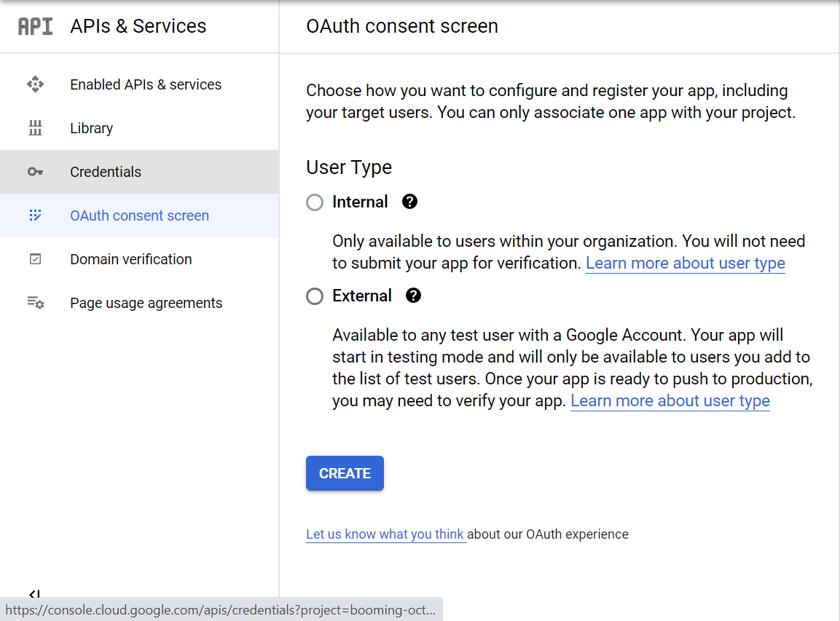Click the key icon beside Credentials

(35, 172)
